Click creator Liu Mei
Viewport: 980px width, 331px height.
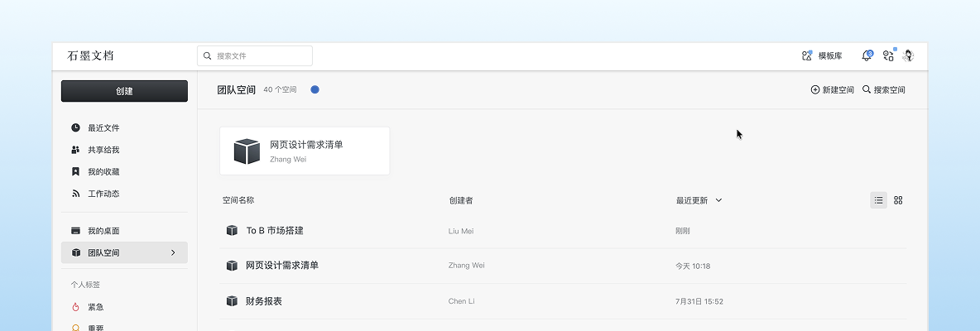click(461, 231)
